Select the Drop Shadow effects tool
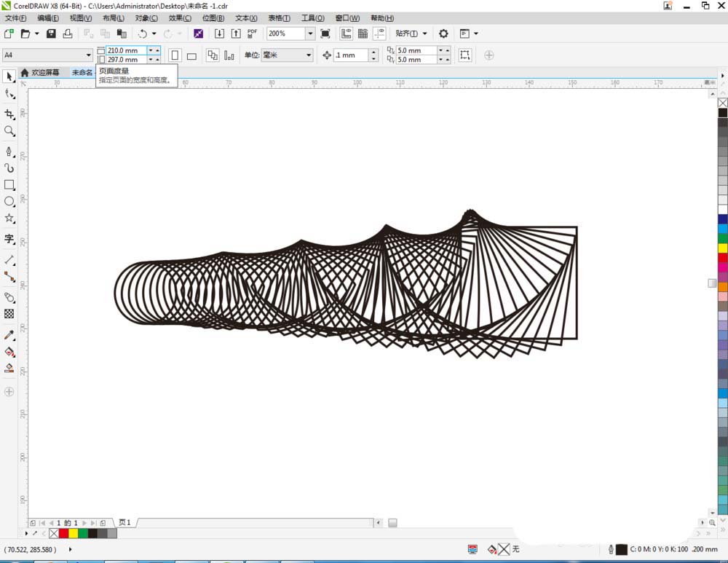Screen dimensions: 728x563 coord(9,297)
